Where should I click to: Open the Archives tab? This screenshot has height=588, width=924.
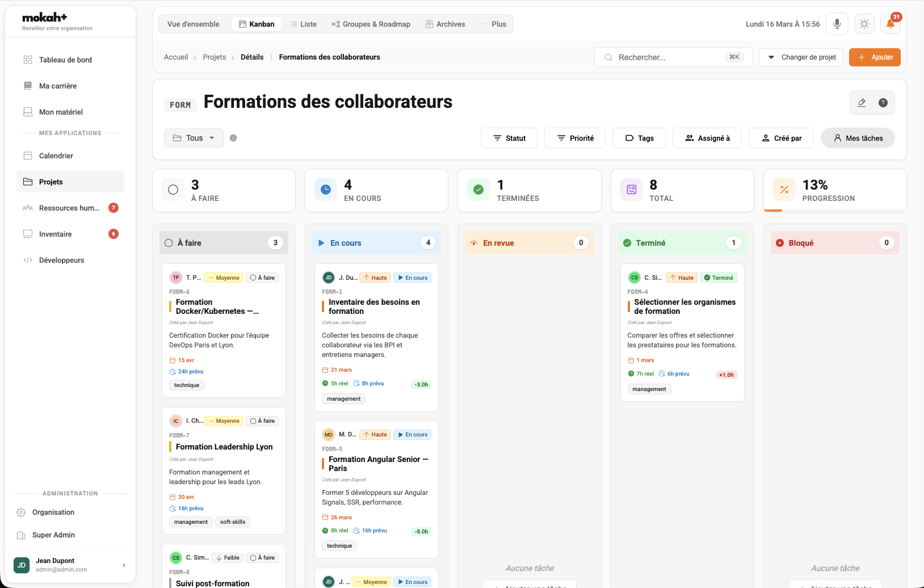point(446,24)
